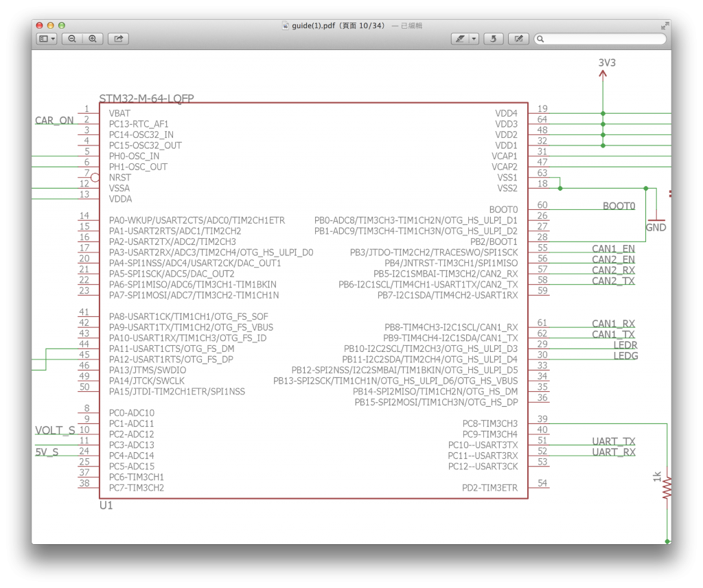The height and width of the screenshot is (588, 703).
Task: Click the PB2/BOOT1 pin label
Action: pyautogui.click(x=494, y=242)
